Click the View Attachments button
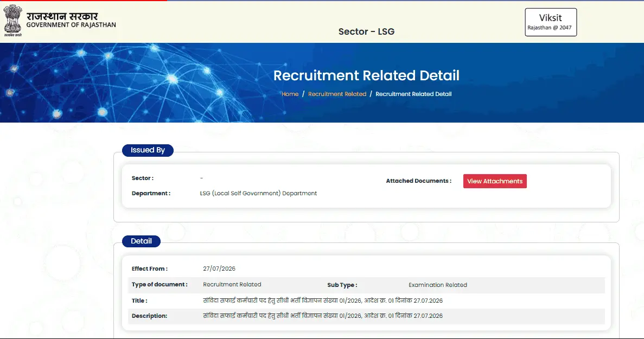 pos(494,181)
